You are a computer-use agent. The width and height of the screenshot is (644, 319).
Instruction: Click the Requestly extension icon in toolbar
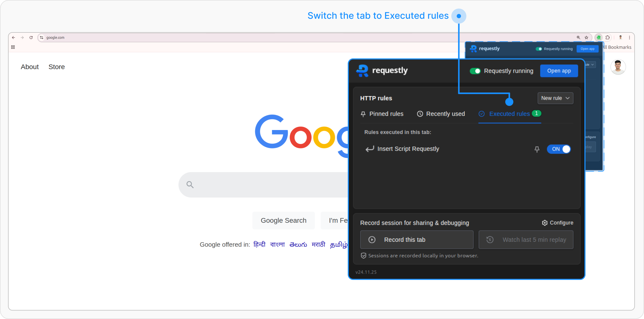(599, 38)
